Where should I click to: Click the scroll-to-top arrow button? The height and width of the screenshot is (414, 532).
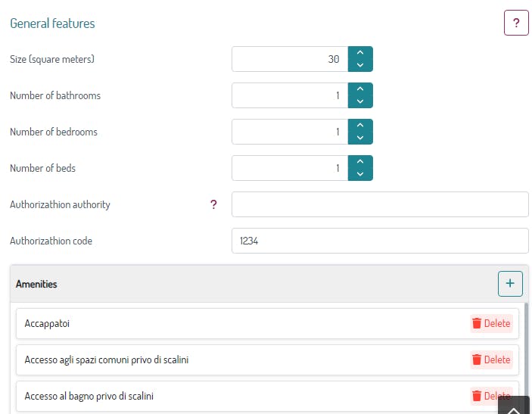click(x=513, y=407)
